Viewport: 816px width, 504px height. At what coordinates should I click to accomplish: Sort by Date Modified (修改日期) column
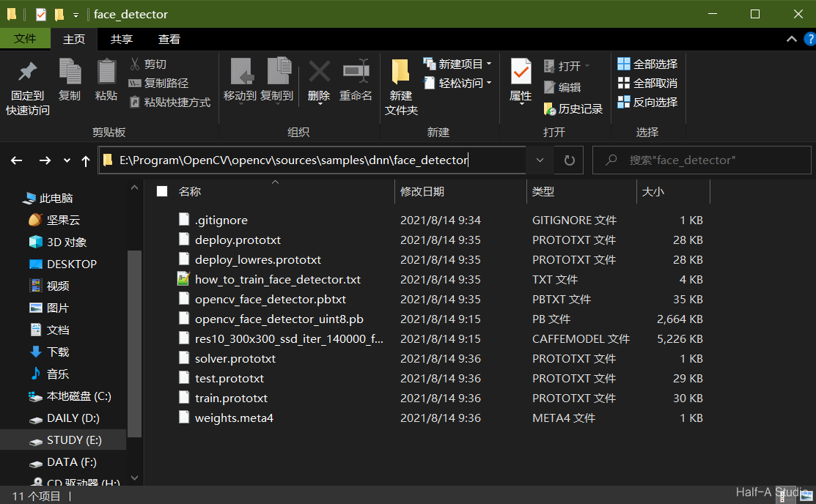pyautogui.click(x=422, y=191)
